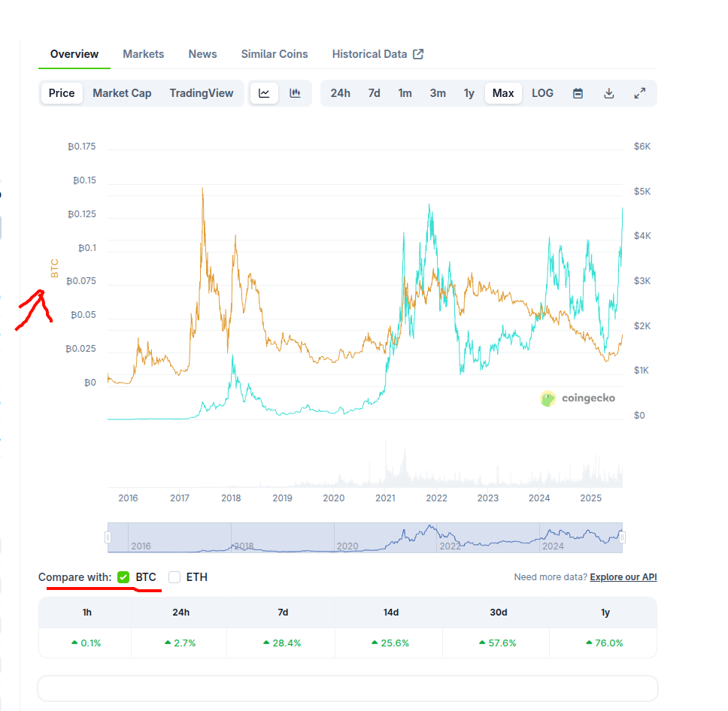Set chart range to Max

tap(503, 93)
